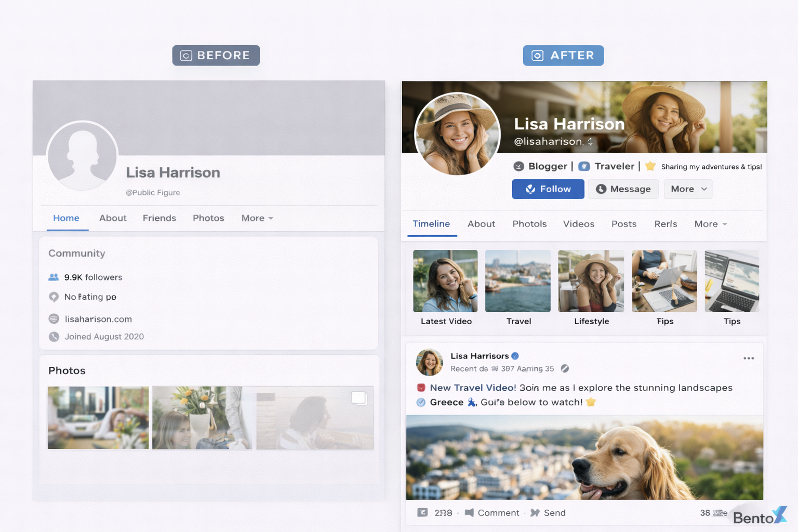798x532 pixels.
Task: Open the More tab dropdown in Before profile
Action: (x=257, y=218)
